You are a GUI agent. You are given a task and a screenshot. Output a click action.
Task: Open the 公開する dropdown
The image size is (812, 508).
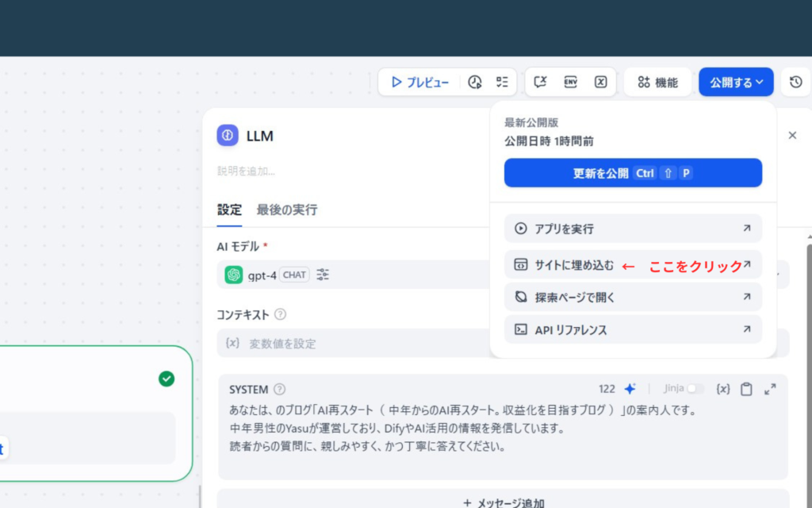click(x=736, y=82)
